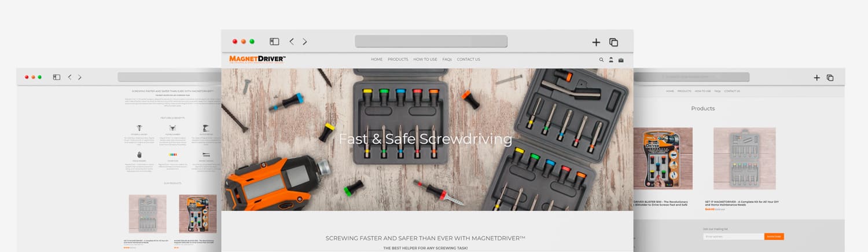
Task: Toggle sidebar icon in left browser window
Action: pyautogui.click(x=57, y=77)
